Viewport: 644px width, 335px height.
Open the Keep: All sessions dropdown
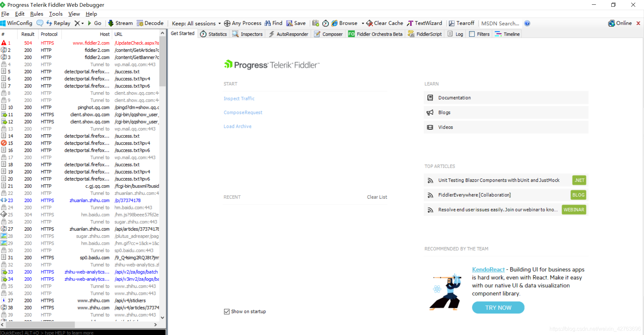(196, 23)
